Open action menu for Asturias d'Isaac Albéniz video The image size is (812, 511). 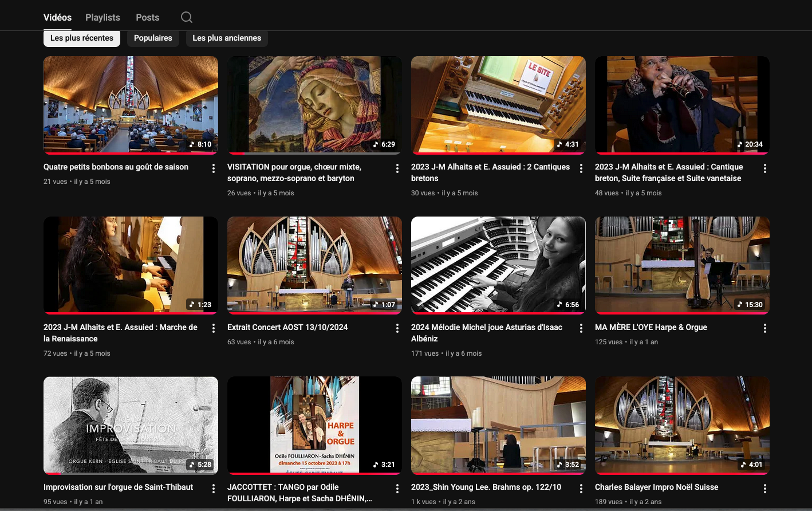pyautogui.click(x=581, y=328)
